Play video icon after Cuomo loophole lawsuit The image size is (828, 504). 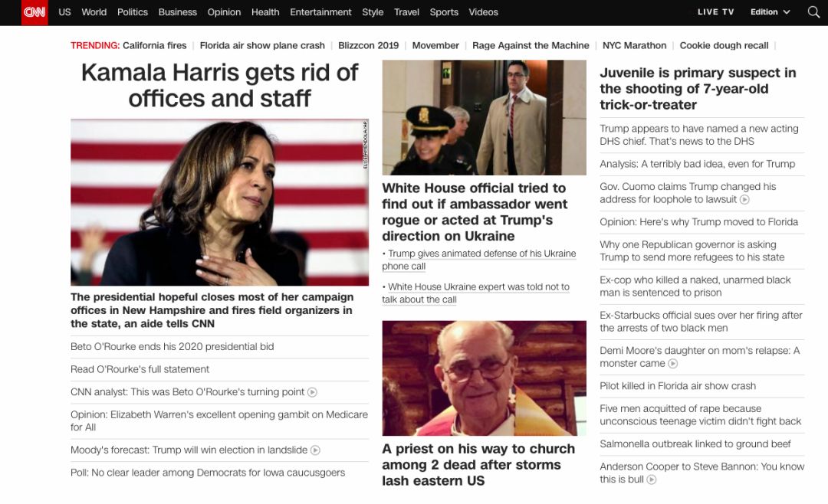pyautogui.click(x=744, y=199)
